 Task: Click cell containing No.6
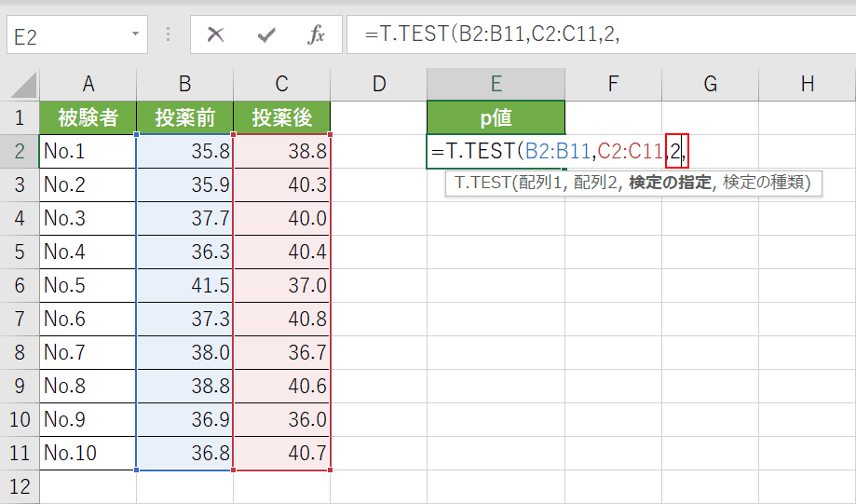pos(88,319)
